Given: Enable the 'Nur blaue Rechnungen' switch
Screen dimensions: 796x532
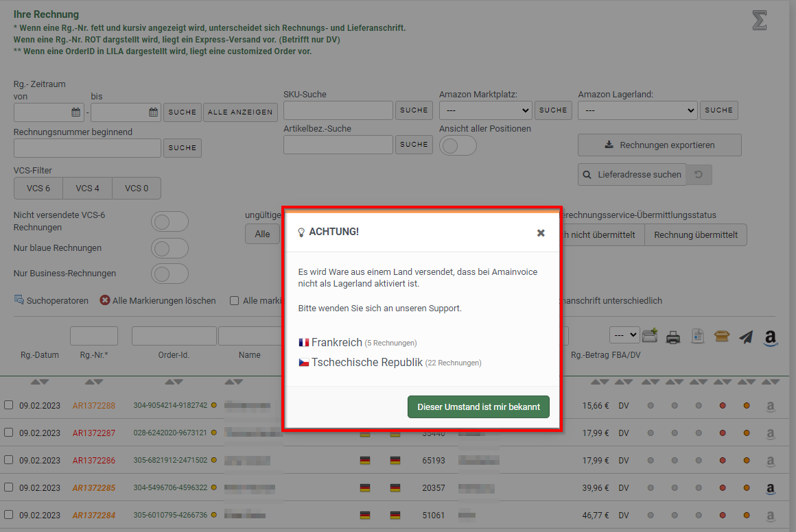Looking at the screenshot, I should point(169,248).
